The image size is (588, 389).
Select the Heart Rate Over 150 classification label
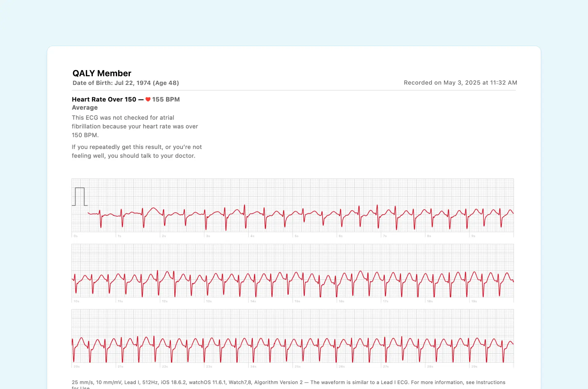pyautogui.click(x=104, y=99)
